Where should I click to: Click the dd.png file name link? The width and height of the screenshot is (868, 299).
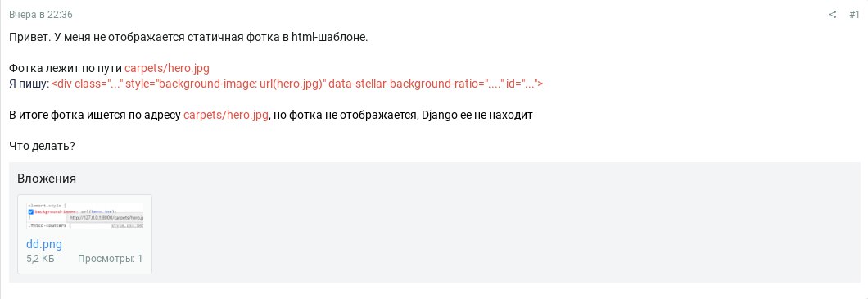point(44,244)
